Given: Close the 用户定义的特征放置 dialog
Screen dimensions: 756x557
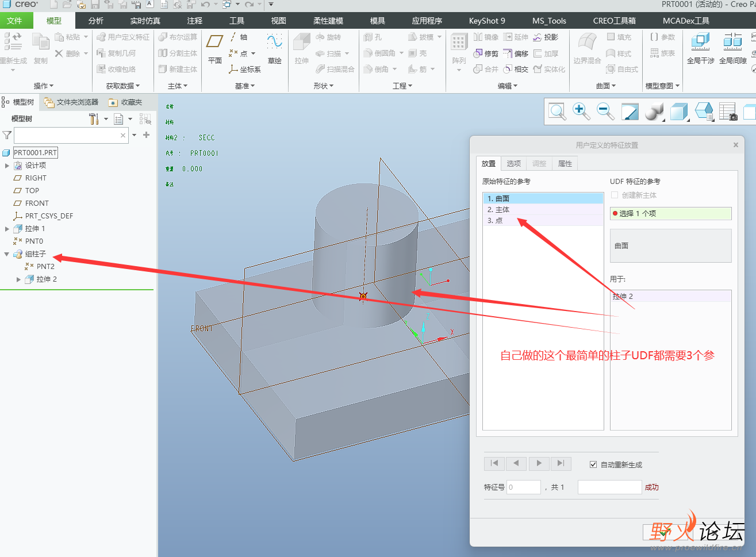Looking at the screenshot, I should click(x=736, y=145).
